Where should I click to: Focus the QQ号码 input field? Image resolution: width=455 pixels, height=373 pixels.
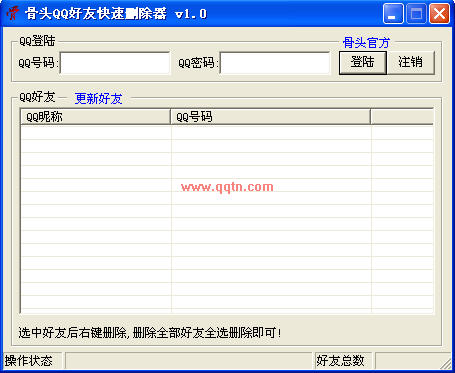tap(115, 63)
